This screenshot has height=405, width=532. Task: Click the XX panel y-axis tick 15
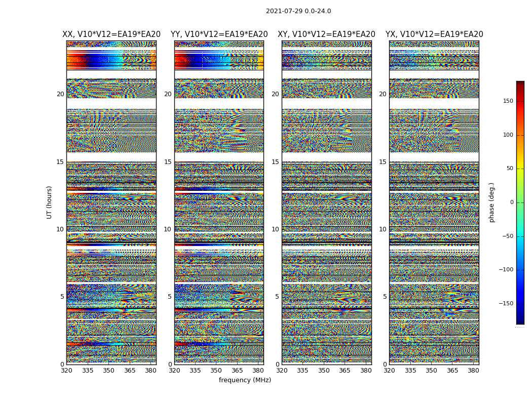click(60, 162)
